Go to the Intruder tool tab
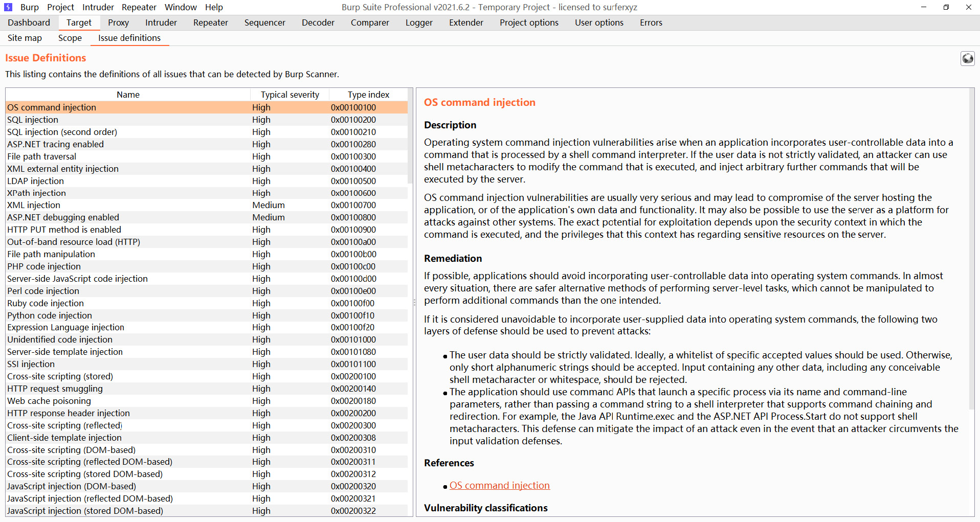980x522 pixels. [x=161, y=22]
